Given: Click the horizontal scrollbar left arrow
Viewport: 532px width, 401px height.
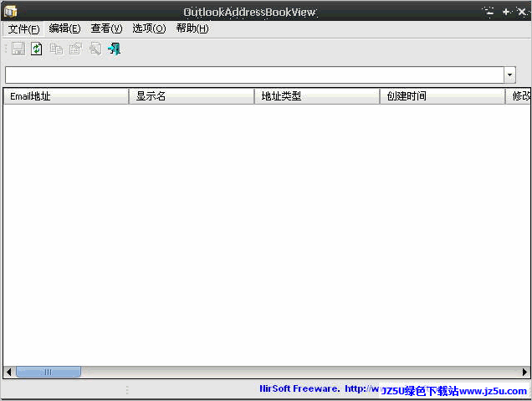Looking at the screenshot, I should coord(9,373).
